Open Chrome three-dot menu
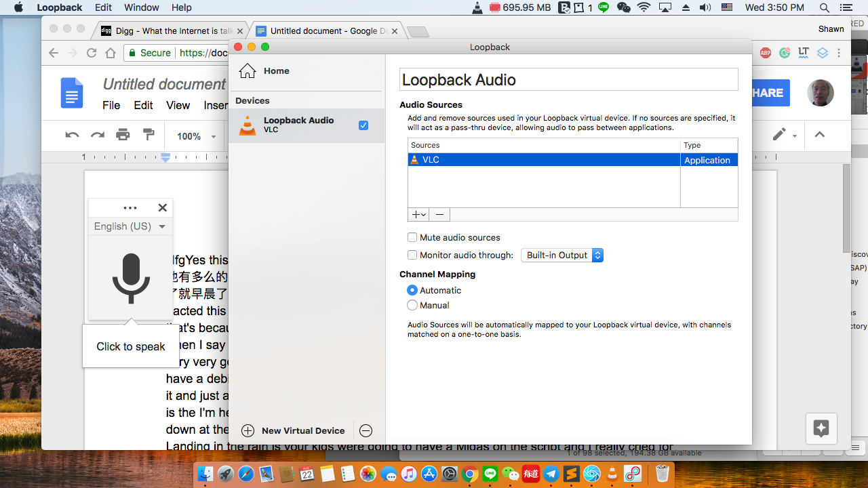This screenshot has width=868, height=488. [x=839, y=52]
